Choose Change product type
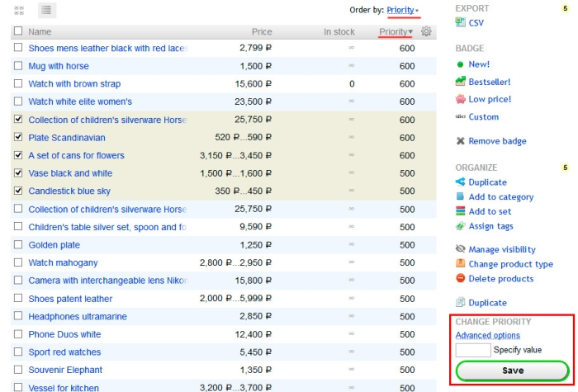Viewport: 578px width, 392px height. (510, 264)
